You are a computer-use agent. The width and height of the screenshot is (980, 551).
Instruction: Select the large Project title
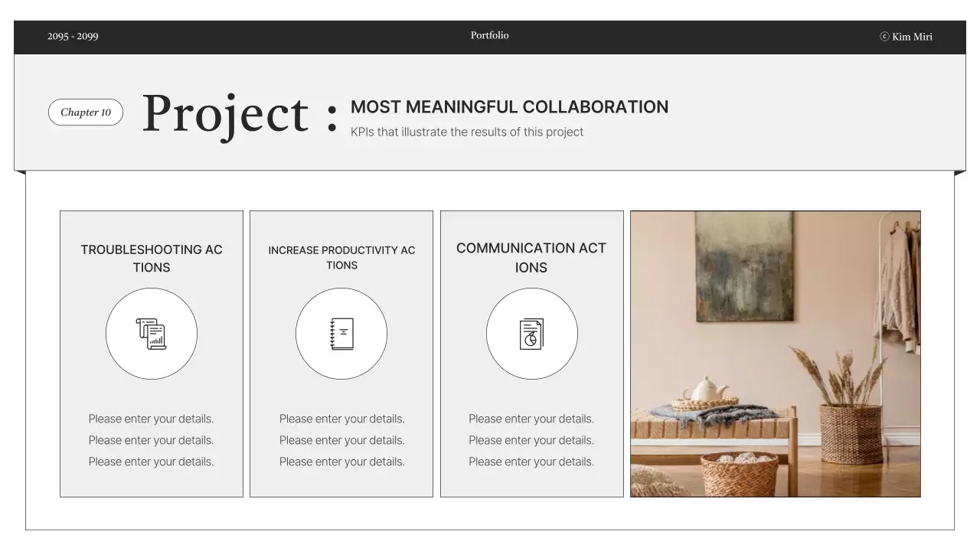pyautogui.click(x=226, y=114)
